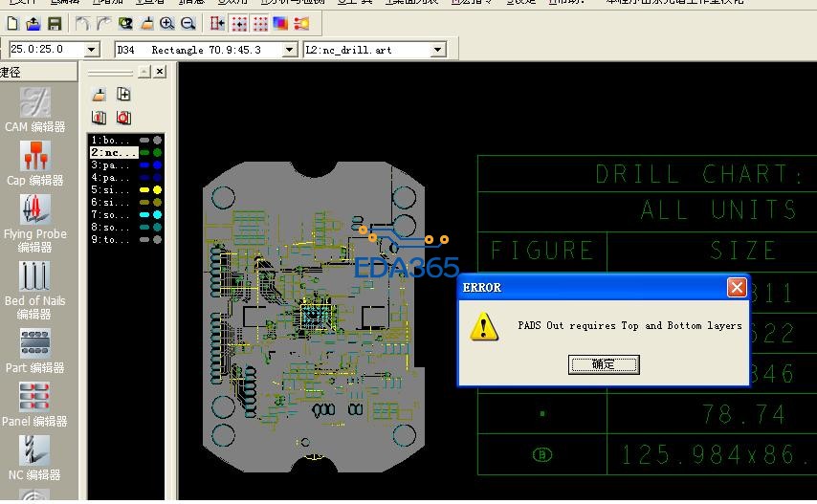This screenshot has height=504, width=817.
Task: Click the highlight net icon with yellow circle
Action: point(301,23)
